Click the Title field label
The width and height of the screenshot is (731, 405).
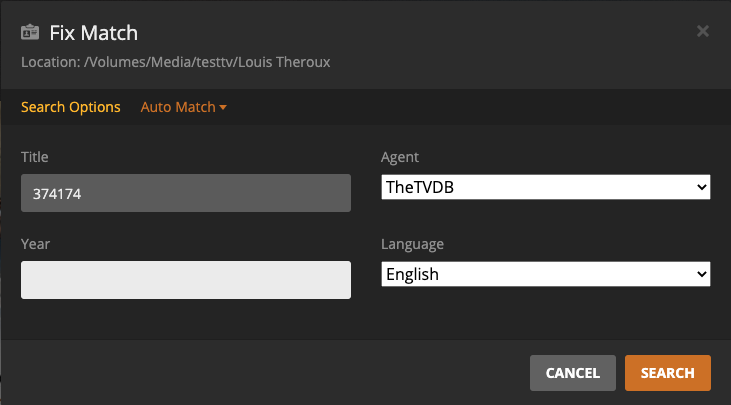(x=35, y=157)
